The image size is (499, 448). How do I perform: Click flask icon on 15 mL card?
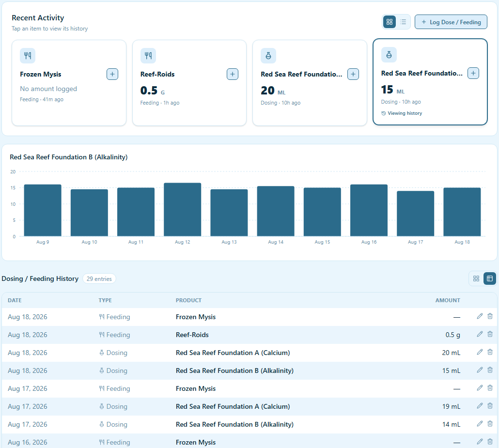(389, 55)
